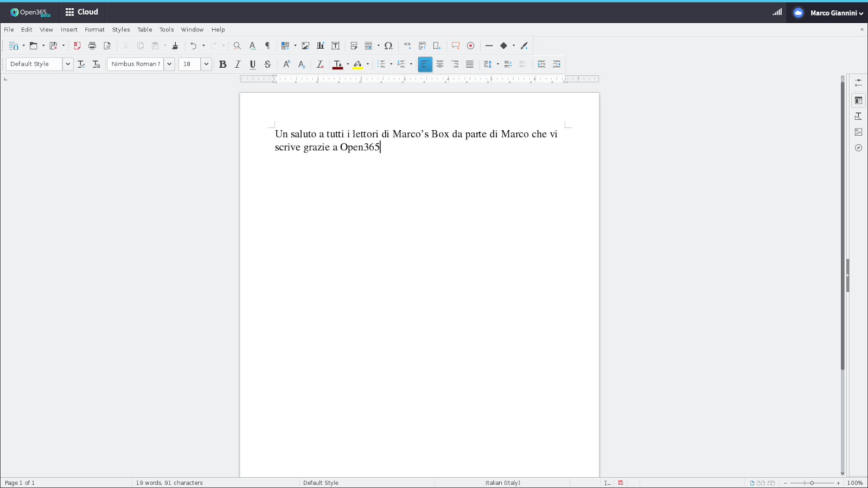Toggle track changes recording
Viewport: 868px width, 488px height.
point(471,46)
